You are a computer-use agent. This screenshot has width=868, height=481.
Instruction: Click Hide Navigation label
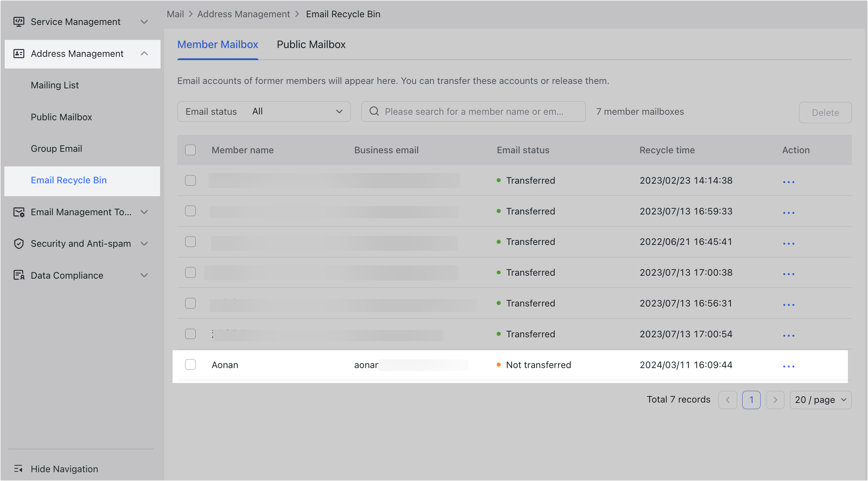[65, 469]
